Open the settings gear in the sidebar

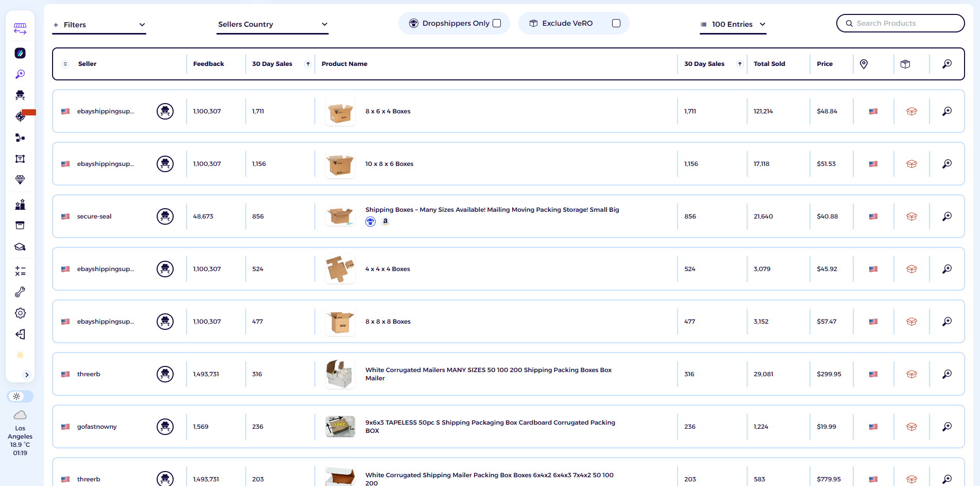point(20,313)
